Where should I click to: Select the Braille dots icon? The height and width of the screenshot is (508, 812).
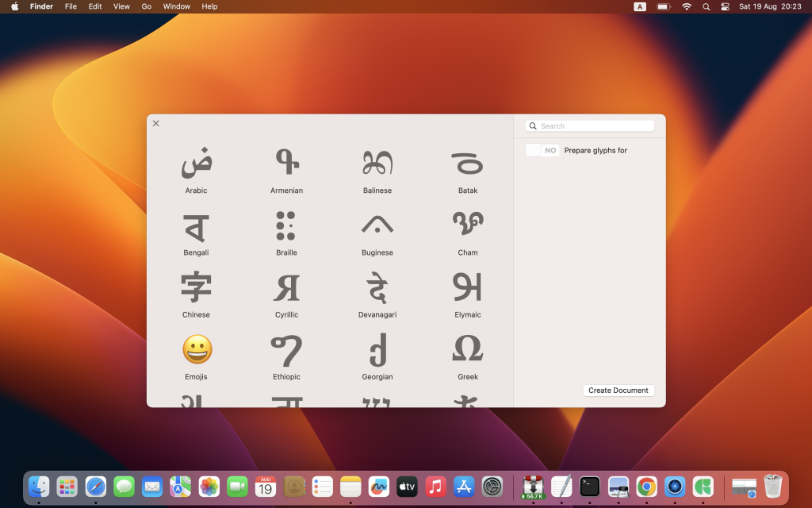285,226
